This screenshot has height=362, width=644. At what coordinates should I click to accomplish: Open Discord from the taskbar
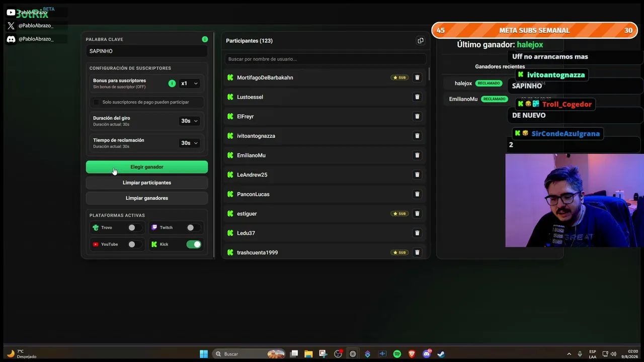[427, 354]
